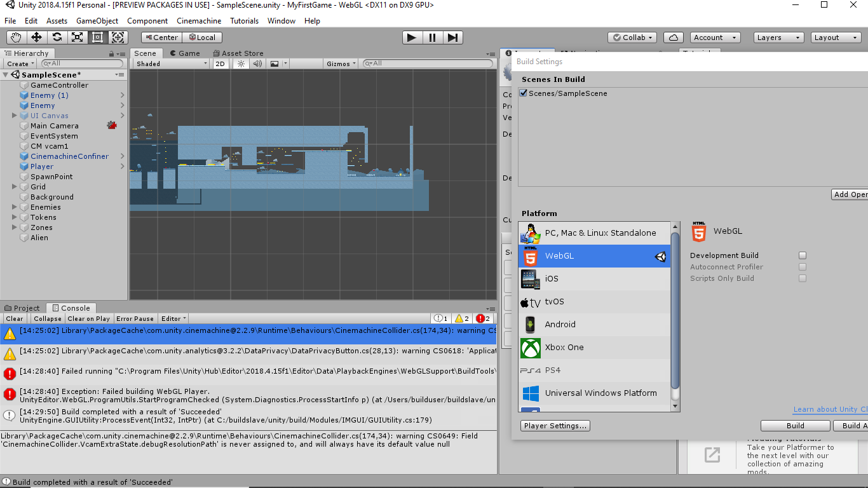Select the Xbox One platform
Screen dimensions: 868x488
(x=594, y=347)
